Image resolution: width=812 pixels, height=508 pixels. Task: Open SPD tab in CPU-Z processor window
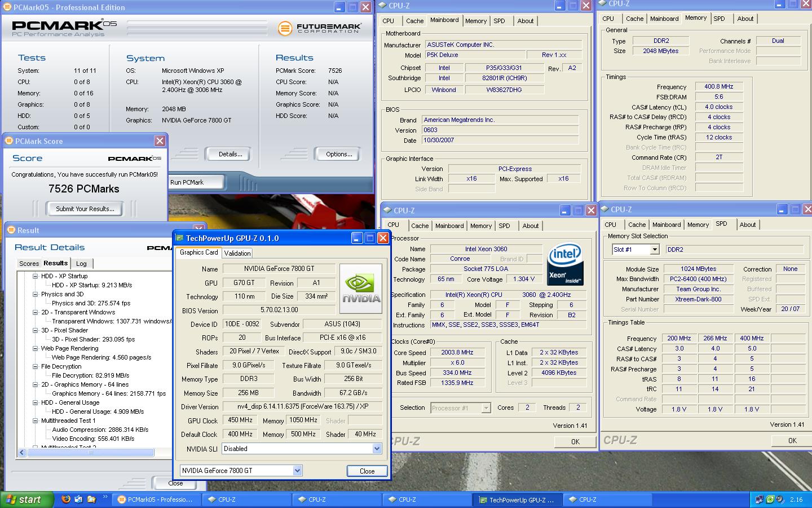coord(504,226)
